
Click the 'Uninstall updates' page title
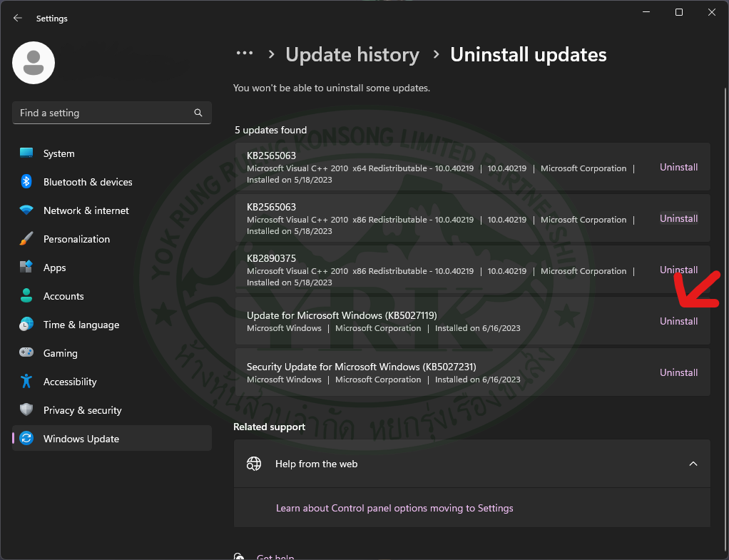528,54
